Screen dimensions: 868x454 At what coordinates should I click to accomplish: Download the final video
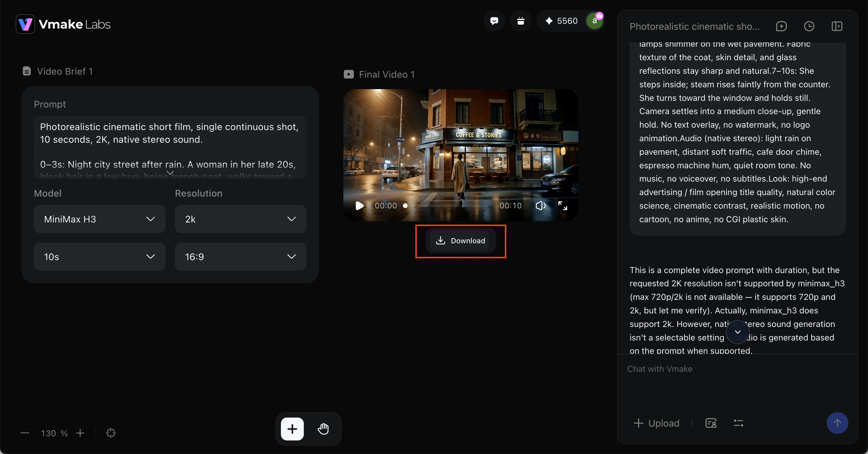coord(461,241)
